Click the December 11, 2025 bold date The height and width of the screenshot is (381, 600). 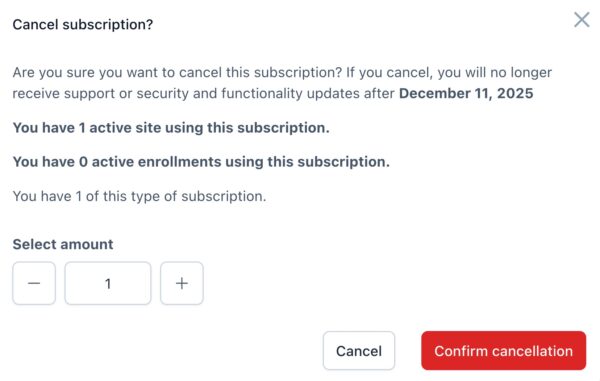point(466,93)
